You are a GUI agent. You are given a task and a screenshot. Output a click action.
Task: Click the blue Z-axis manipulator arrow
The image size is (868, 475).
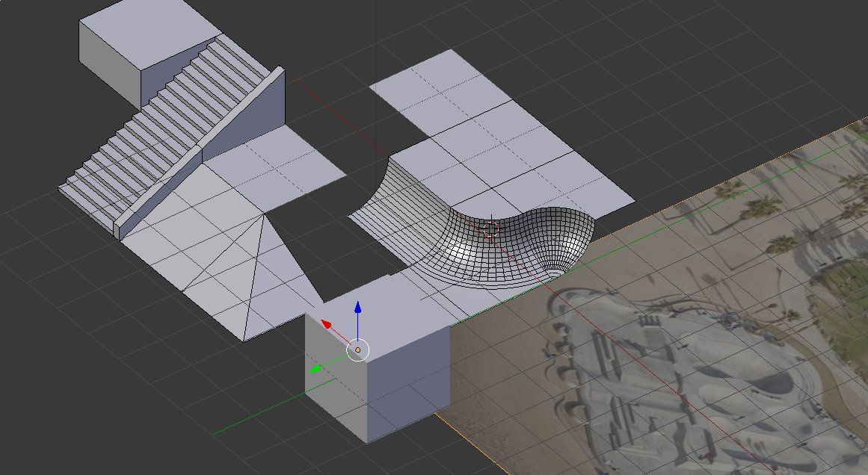[x=357, y=308]
